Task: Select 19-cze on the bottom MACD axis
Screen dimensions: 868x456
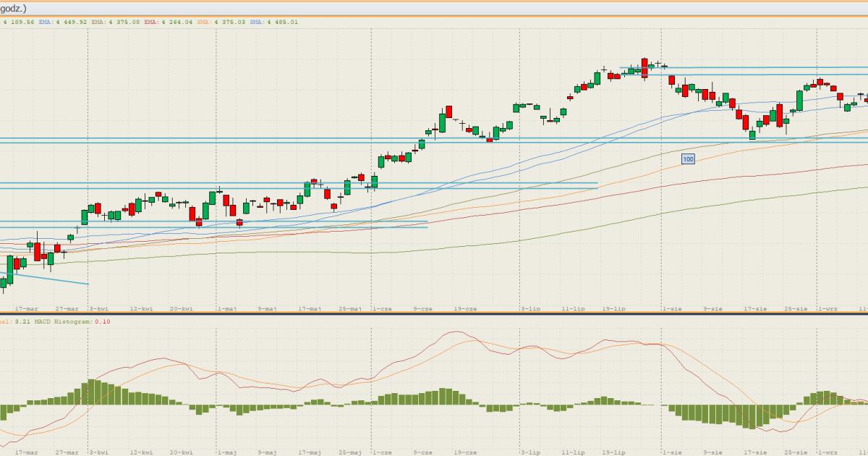Action: pyautogui.click(x=466, y=452)
